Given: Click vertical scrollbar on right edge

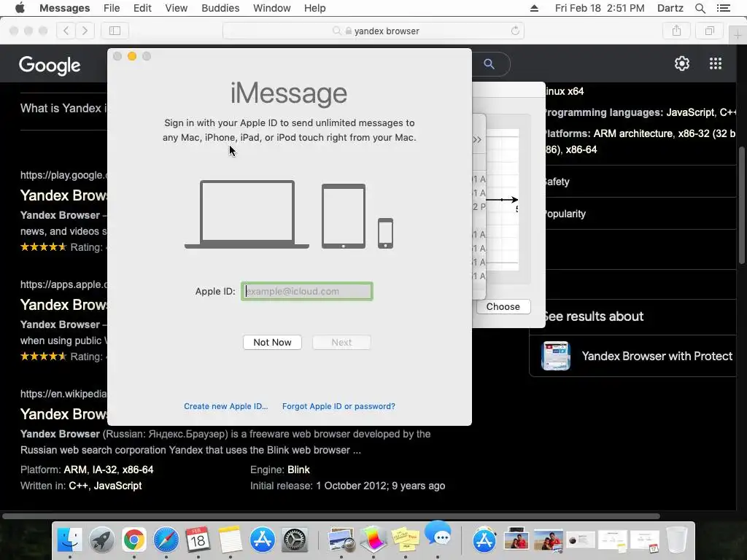Looking at the screenshot, I should click(x=741, y=205).
